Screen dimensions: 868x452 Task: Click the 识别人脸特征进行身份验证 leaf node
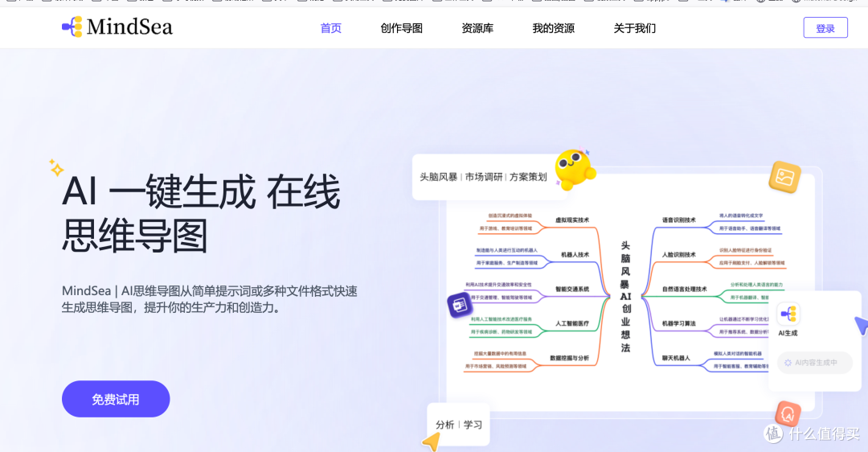pos(745,250)
